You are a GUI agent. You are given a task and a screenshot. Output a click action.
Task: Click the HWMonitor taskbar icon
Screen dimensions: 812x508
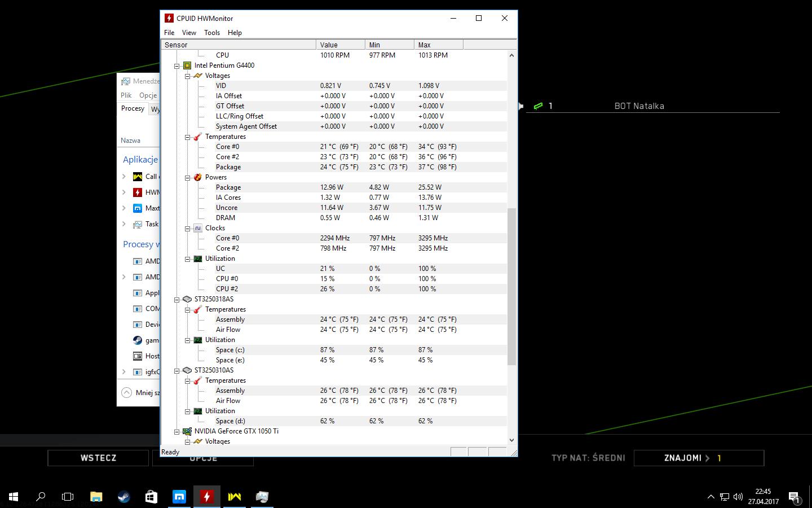click(x=207, y=497)
